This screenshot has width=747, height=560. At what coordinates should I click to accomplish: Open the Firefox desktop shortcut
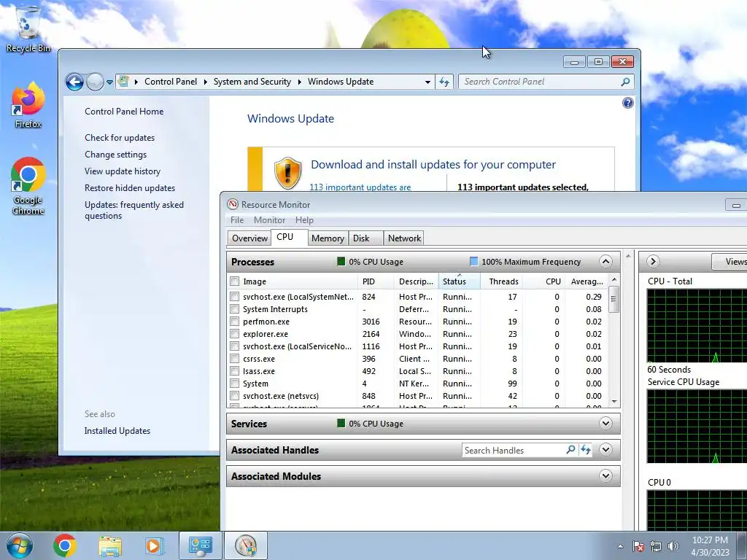coord(28,105)
